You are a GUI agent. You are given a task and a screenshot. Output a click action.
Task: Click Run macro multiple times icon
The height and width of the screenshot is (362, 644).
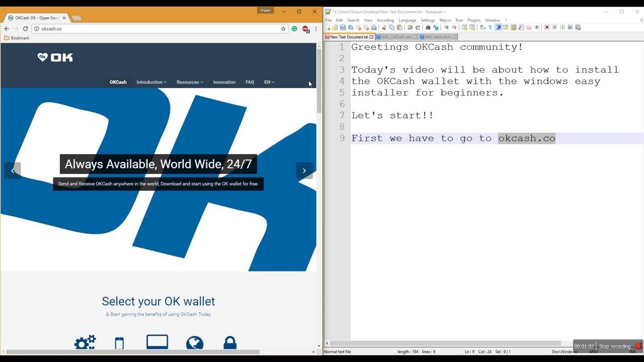570,27
